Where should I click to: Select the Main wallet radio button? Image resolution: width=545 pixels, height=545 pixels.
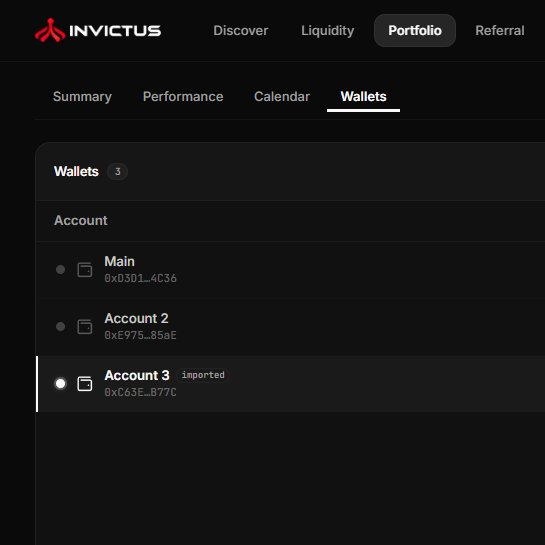60,269
